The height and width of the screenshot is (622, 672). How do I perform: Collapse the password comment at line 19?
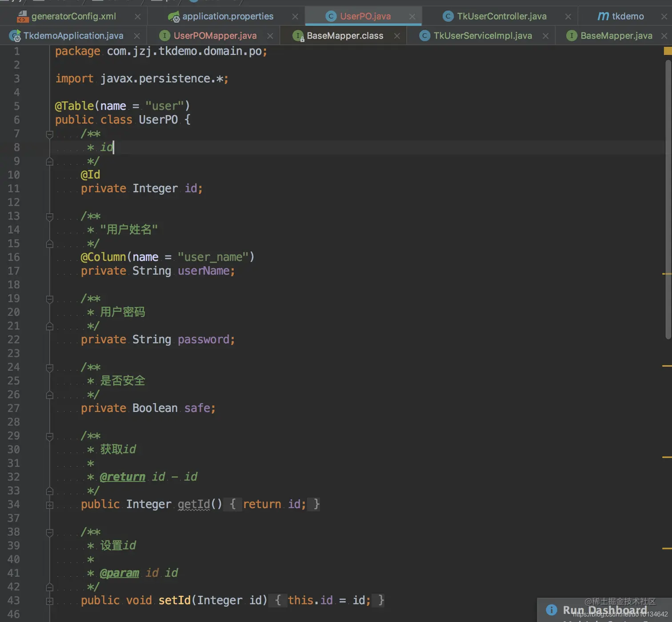(x=50, y=299)
